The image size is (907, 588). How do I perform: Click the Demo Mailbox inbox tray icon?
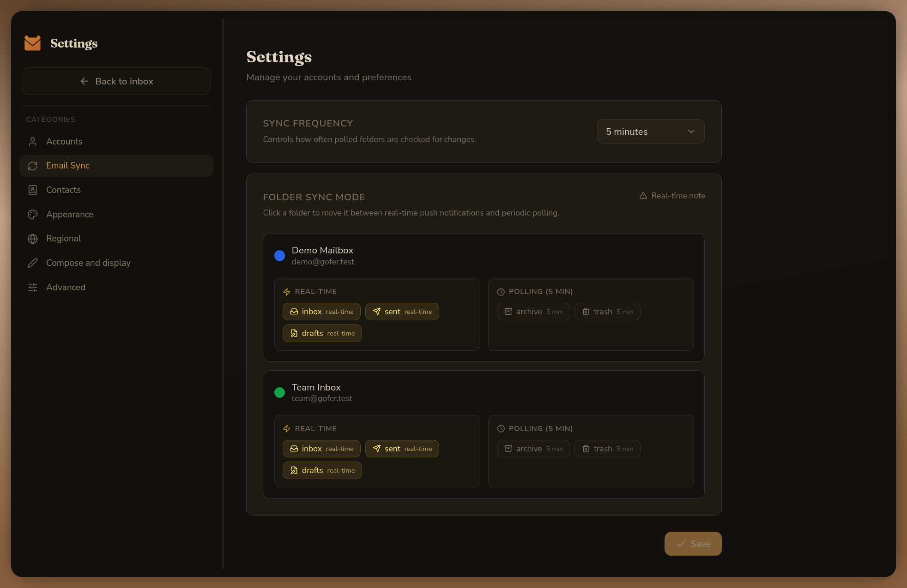(294, 312)
